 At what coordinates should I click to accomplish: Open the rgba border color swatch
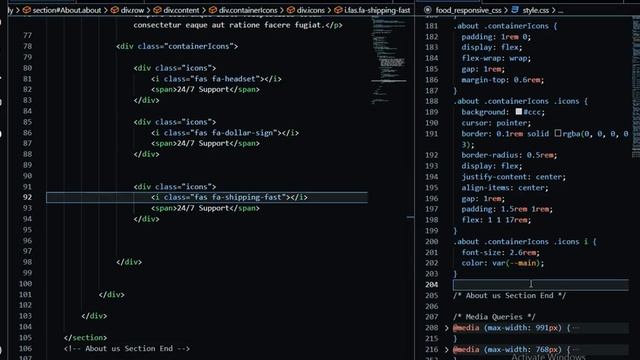[x=558, y=133]
